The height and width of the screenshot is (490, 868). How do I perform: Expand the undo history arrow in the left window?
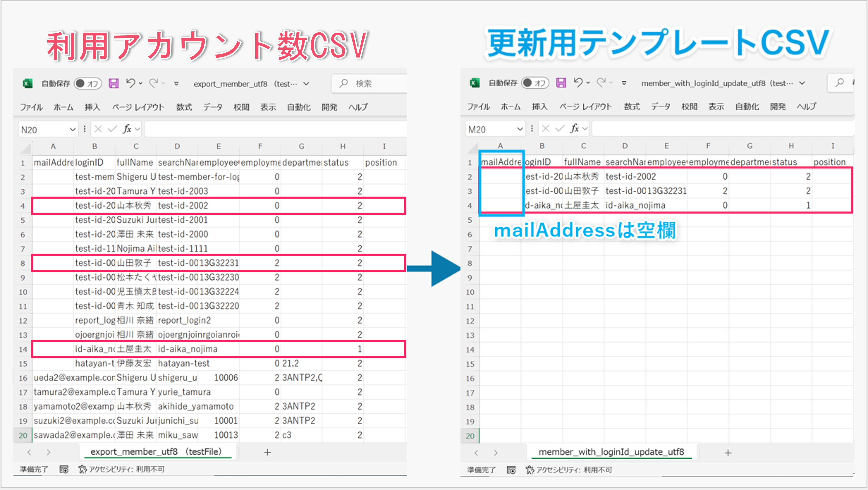point(140,83)
